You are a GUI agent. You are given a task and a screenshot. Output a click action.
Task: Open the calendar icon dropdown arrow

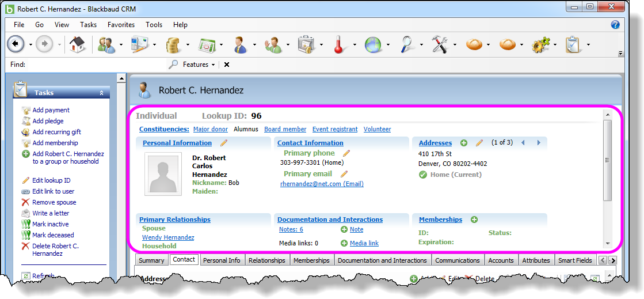221,44
